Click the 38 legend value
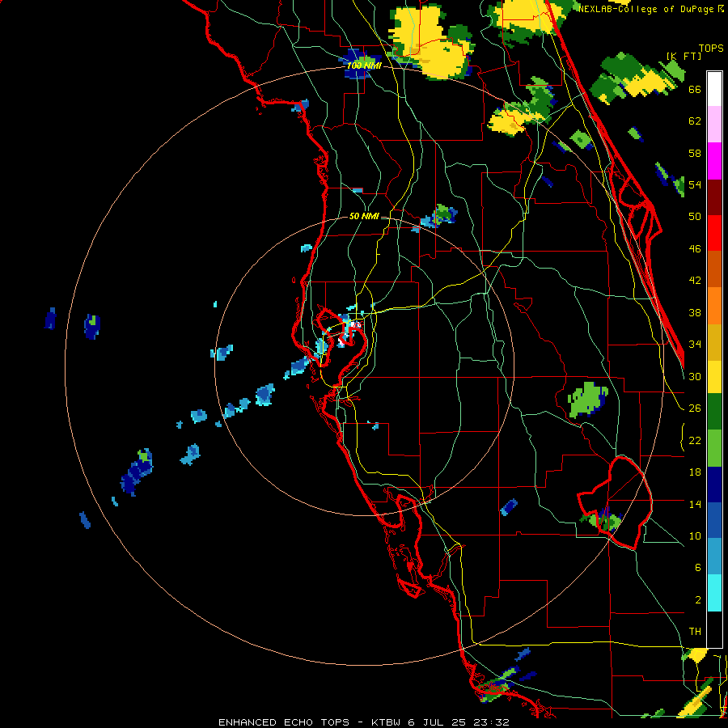This screenshot has width=728, height=728. pyautogui.click(x=695, y=312)
